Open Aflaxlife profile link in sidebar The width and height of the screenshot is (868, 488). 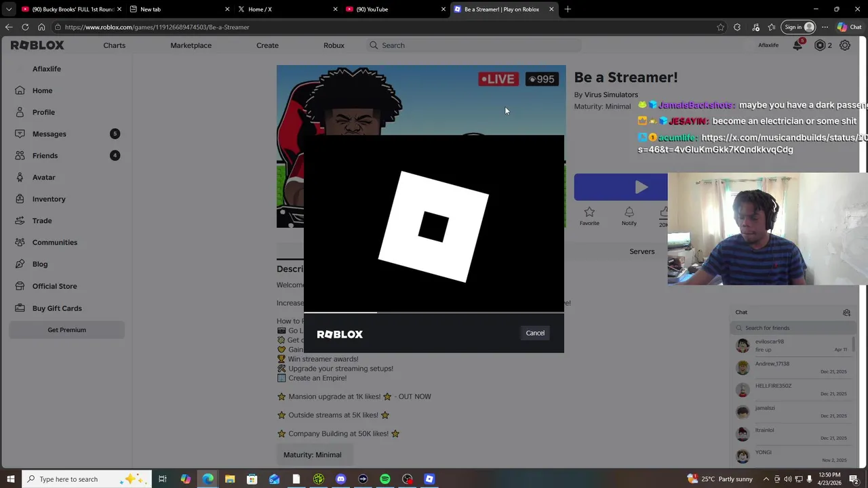coord(46,68)
